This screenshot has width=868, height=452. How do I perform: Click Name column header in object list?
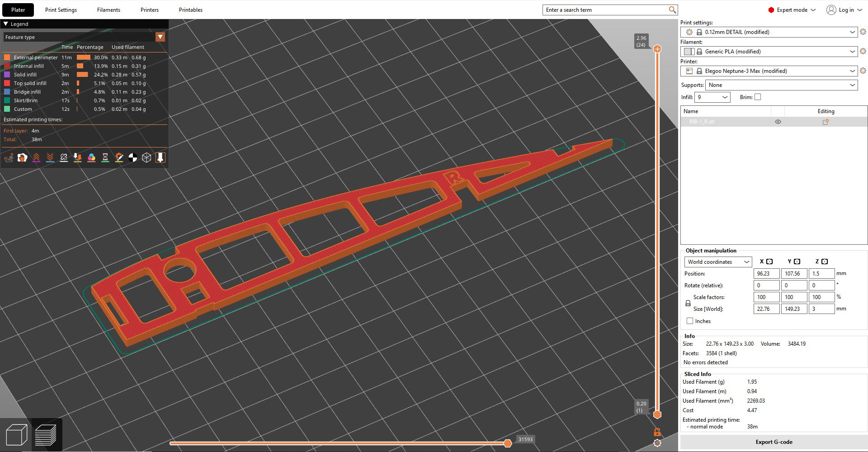pos(726,111)
